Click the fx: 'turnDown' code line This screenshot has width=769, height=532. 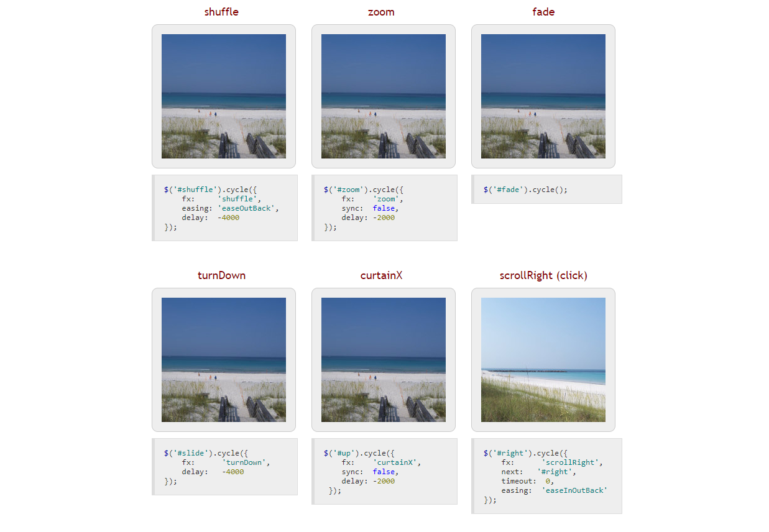226,462
